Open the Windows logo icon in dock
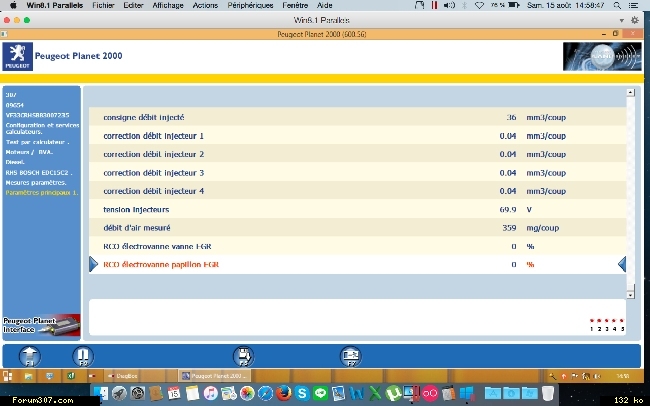The image size is (650, 406). (x=466, y=393)
